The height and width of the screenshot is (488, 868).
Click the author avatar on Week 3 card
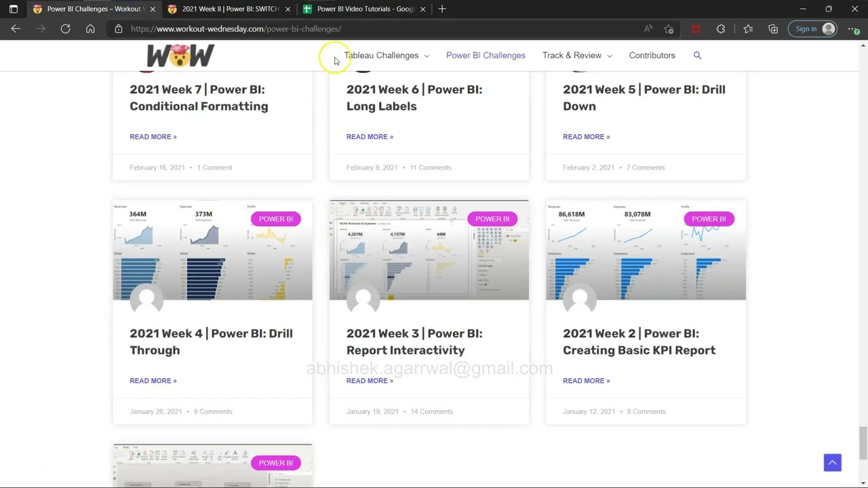363,300
